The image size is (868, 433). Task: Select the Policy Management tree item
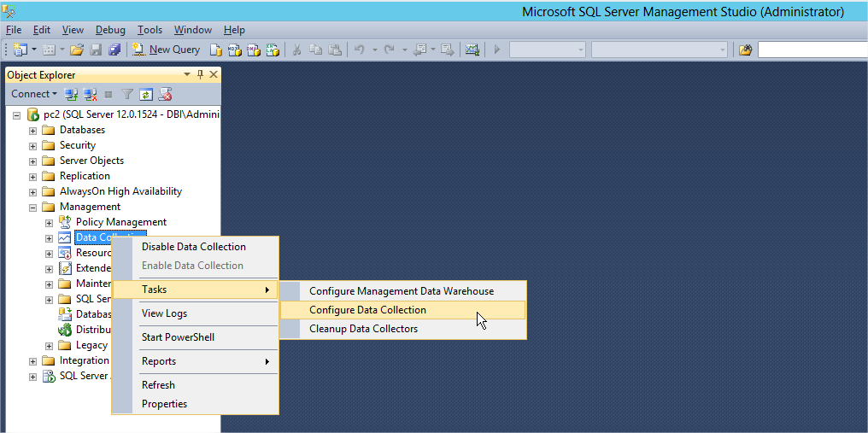[120, 222]
